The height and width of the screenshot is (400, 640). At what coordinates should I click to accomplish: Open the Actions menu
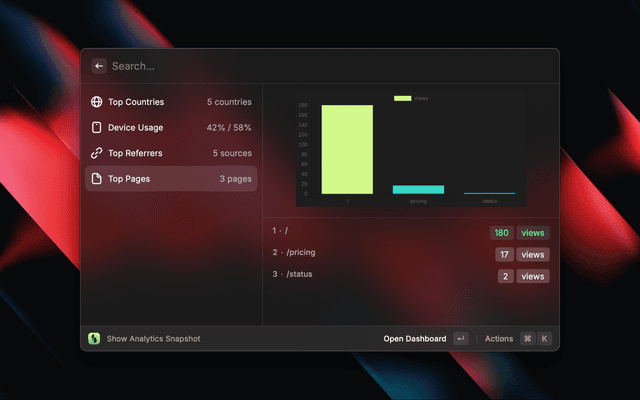pos(499,339)
